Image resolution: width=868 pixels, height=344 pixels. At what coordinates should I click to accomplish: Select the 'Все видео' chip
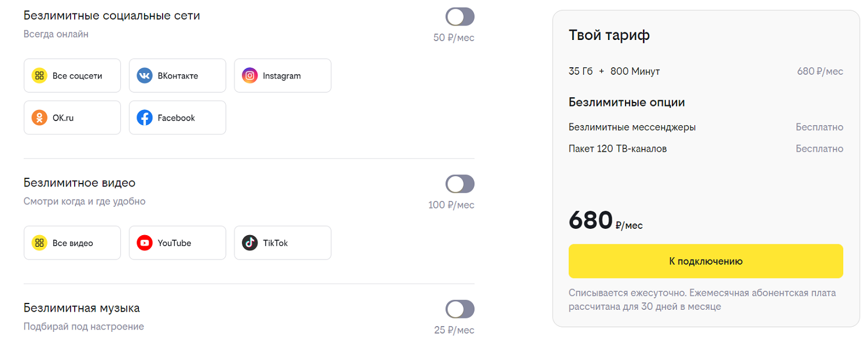tap(72, 243)
